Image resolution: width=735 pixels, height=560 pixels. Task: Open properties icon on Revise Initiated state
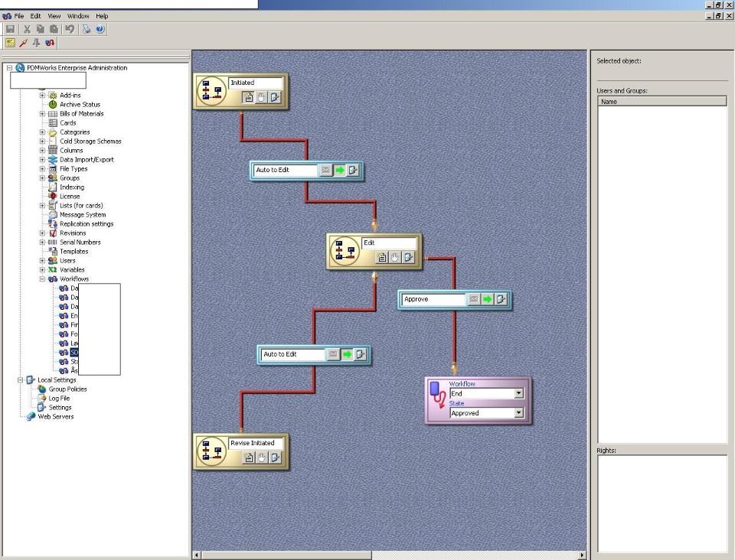pyautogui.click(x=248, y=457)
